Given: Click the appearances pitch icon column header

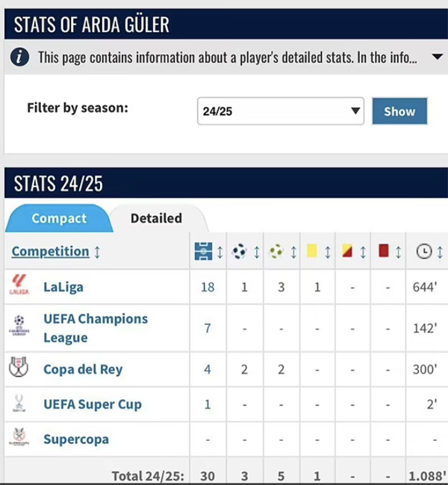Looking at the screenshot, I should point(203,251).
